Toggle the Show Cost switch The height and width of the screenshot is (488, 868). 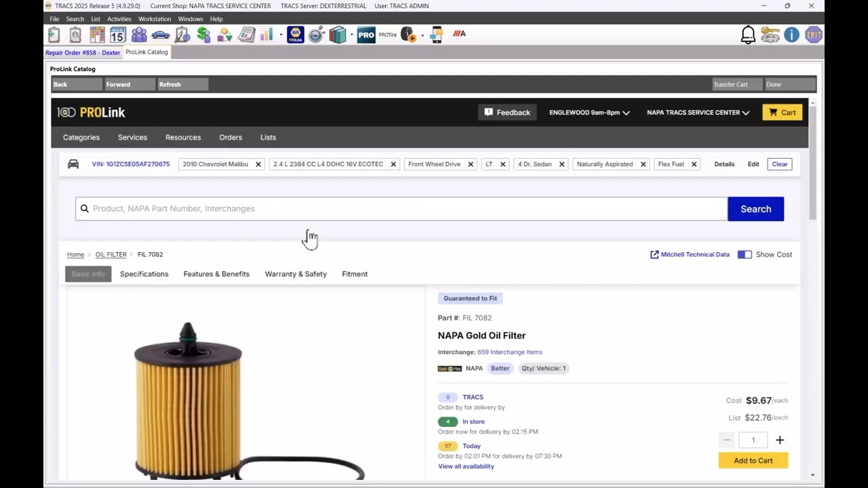tap(745, 254)
